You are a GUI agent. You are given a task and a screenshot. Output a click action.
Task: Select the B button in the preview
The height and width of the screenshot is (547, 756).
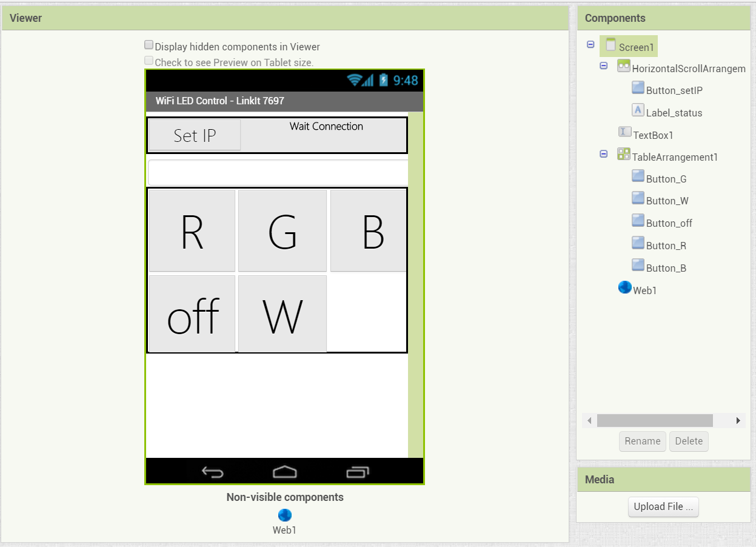(369, 230)
